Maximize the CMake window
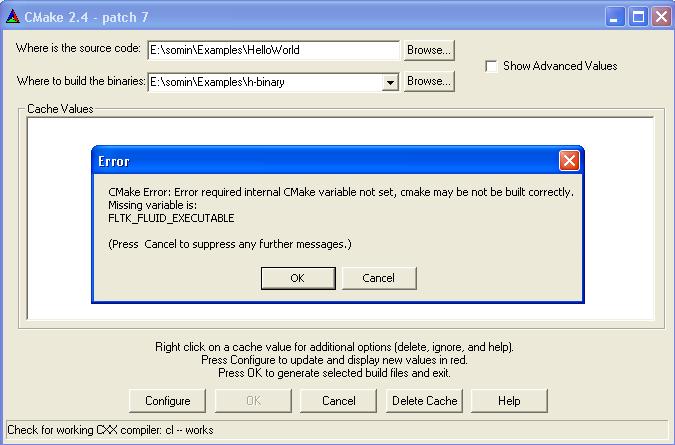 coord(638,17)
